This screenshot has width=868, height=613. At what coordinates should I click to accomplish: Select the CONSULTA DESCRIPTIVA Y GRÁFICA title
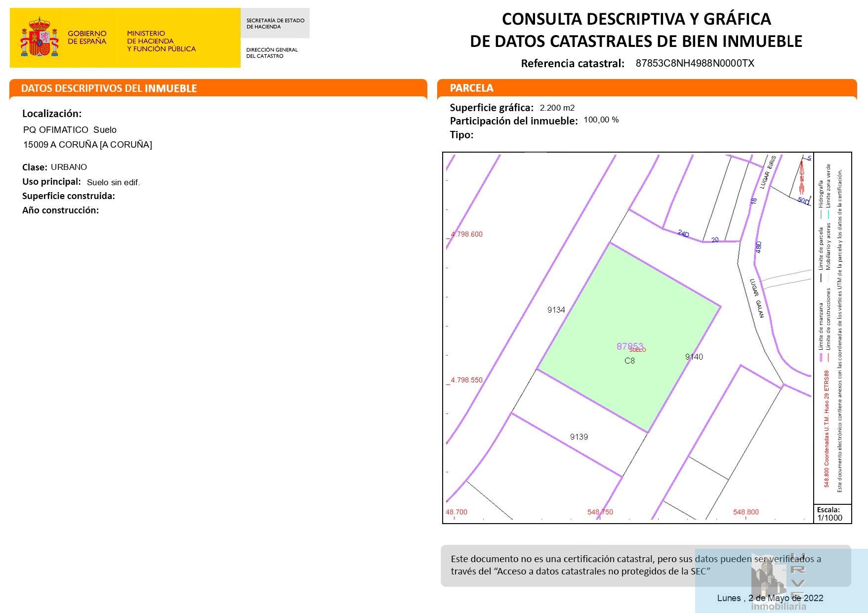pyautogui.click(x=636, y=21)
